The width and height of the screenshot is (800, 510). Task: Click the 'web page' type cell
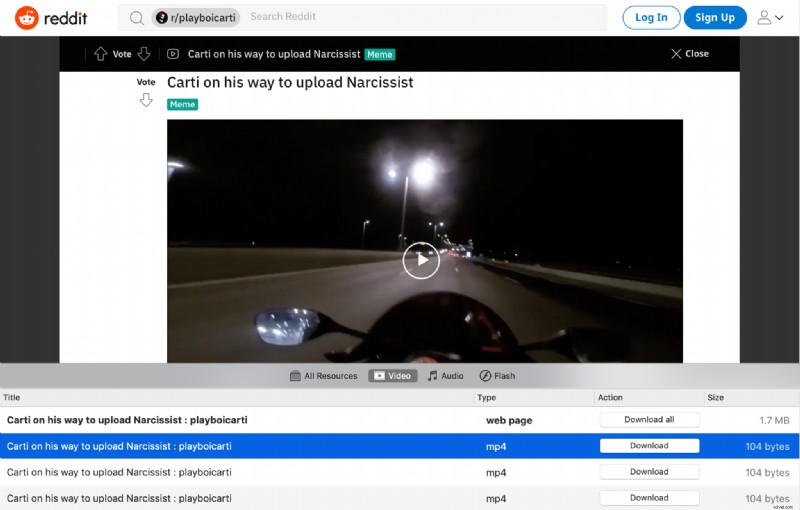509,421
